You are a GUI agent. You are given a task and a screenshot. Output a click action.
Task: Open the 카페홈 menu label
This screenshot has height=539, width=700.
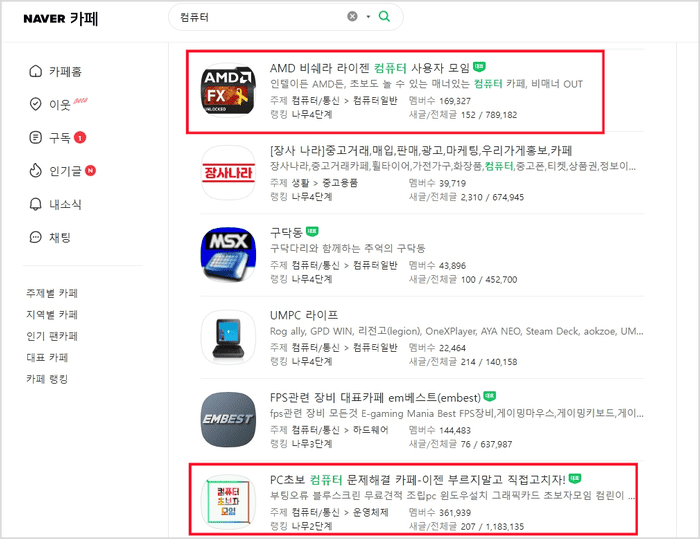pos(65,71)
